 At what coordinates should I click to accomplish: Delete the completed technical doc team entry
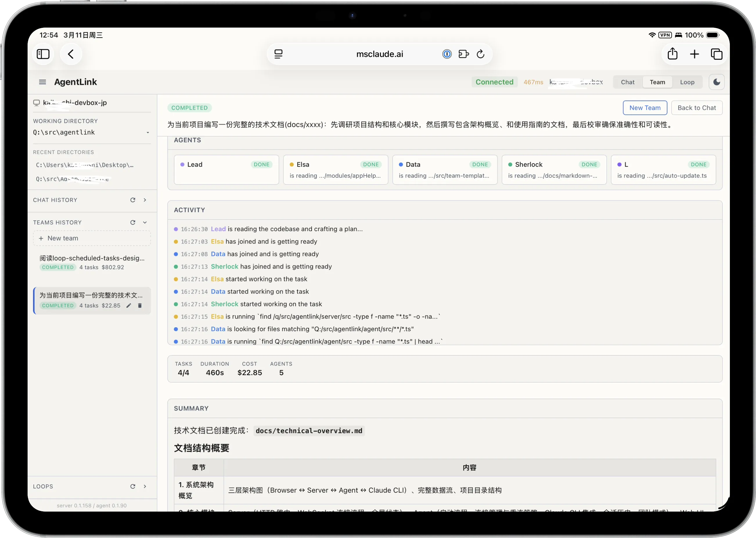[140, 306]
